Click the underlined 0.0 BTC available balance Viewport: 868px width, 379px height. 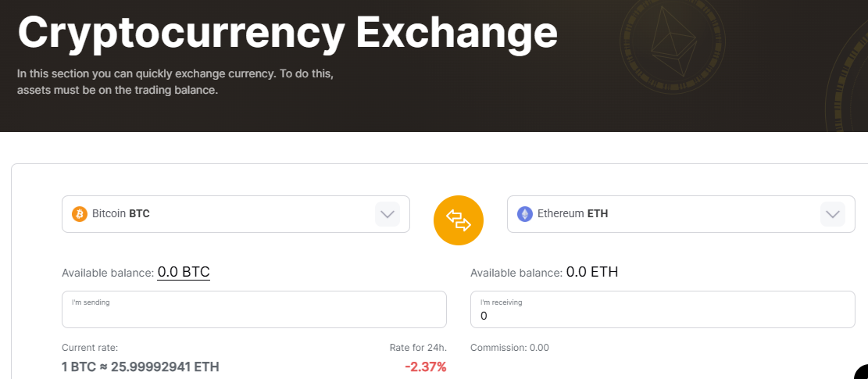click(x=184, y=272)
